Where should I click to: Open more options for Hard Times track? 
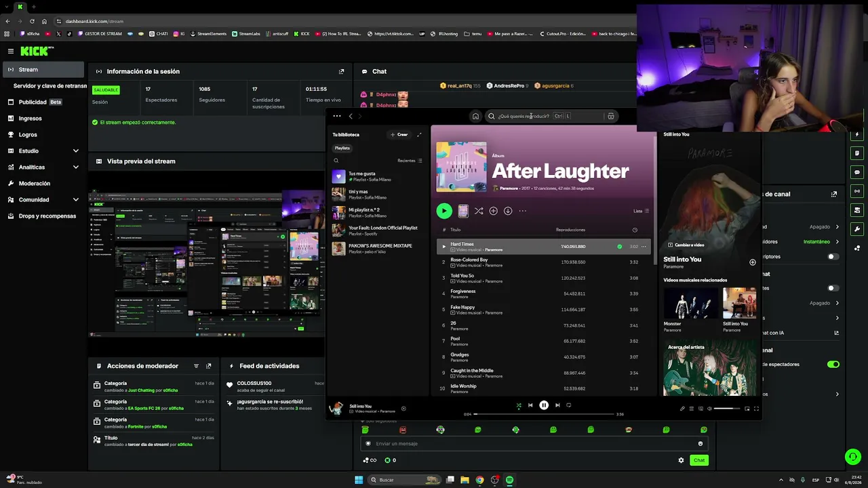coord(644,247)
